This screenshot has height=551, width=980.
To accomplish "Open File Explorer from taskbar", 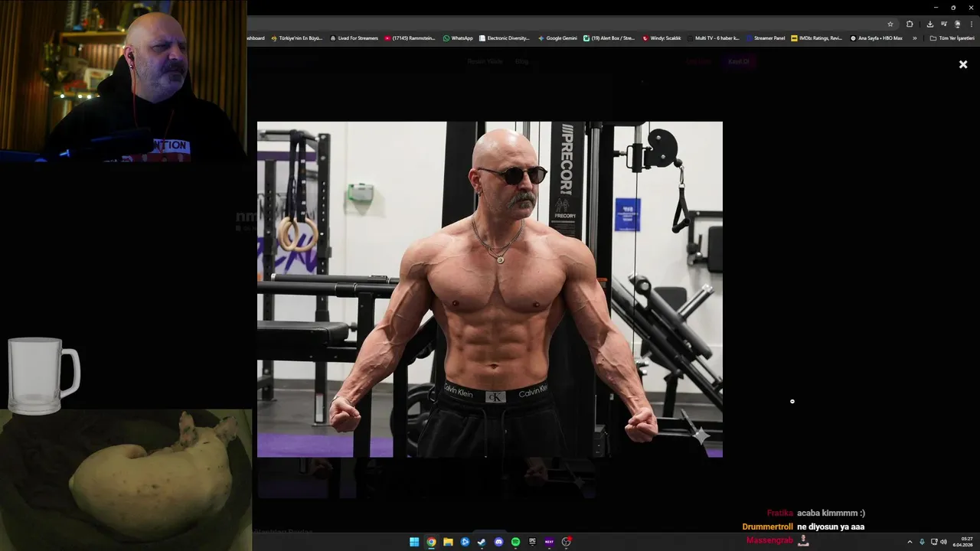I will [448, 542].
